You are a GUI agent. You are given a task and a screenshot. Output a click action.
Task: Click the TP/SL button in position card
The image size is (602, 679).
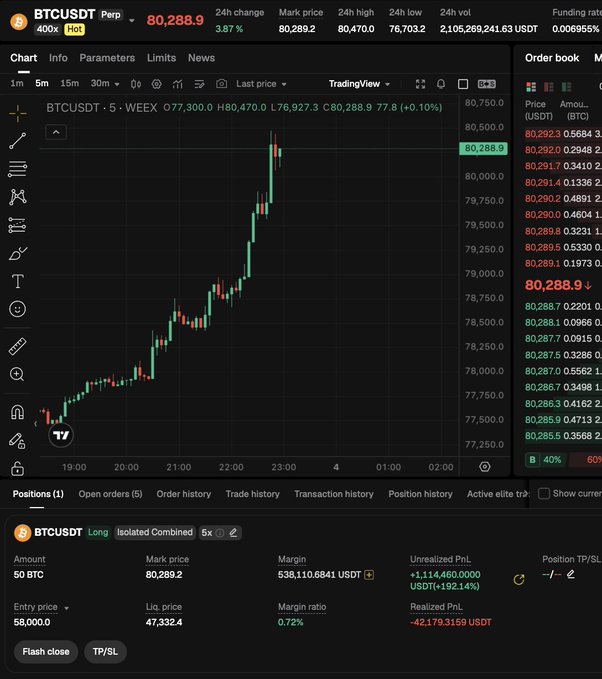tap(105, 652)
